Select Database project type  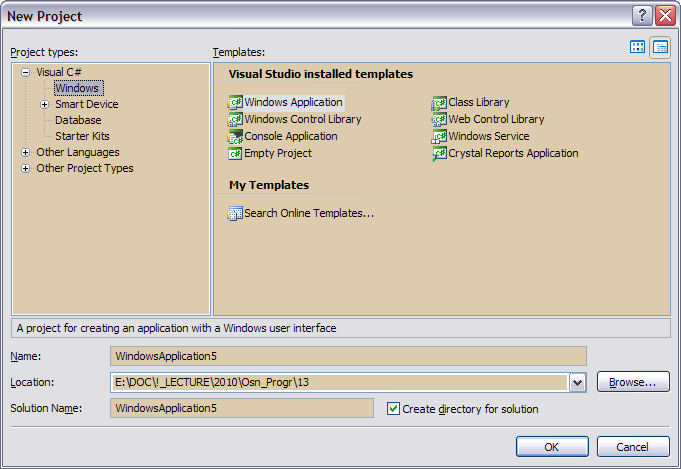pos(78,120)
